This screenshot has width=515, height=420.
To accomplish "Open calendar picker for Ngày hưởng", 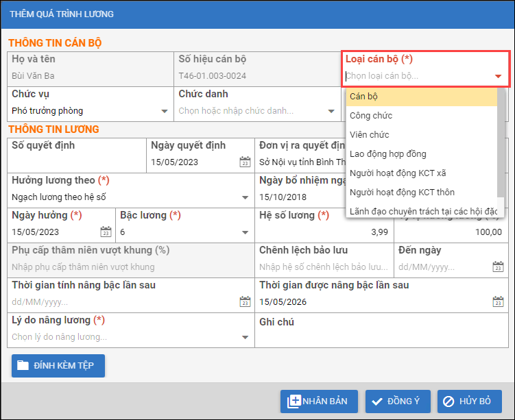I will click(106, 232).
